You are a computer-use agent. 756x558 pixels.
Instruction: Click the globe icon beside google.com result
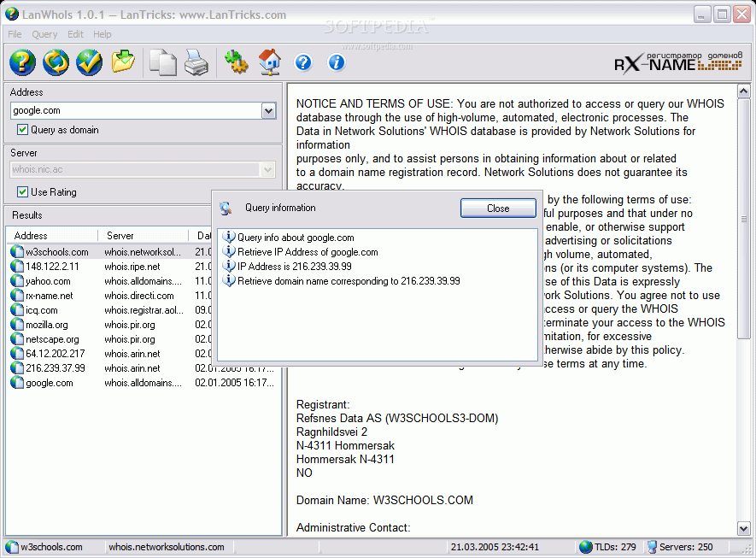point(17,383)
